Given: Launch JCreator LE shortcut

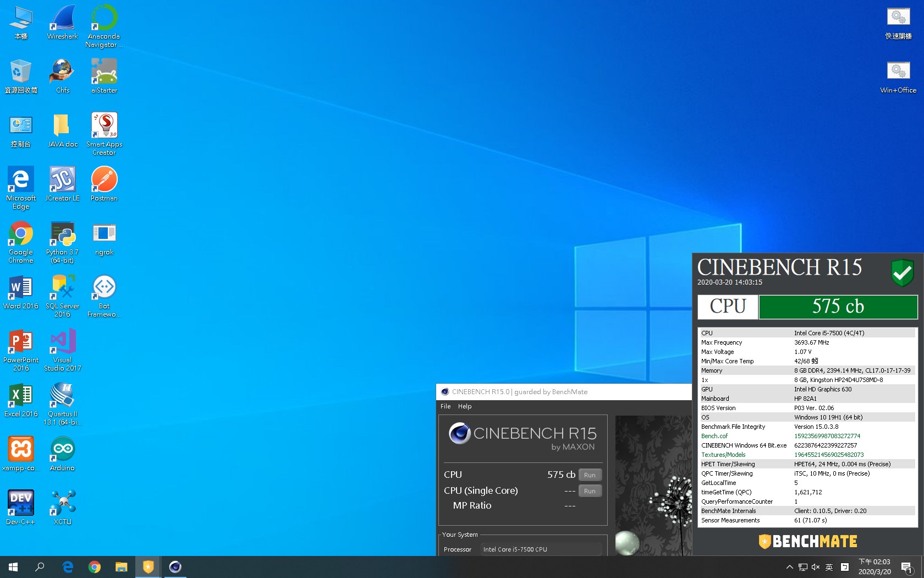Looking at the screenshot, I should point(62,184).
